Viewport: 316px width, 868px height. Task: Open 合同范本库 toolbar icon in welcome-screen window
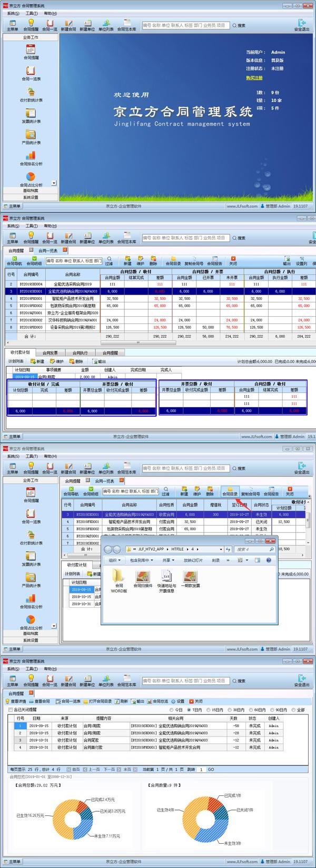tap(126, 25)
